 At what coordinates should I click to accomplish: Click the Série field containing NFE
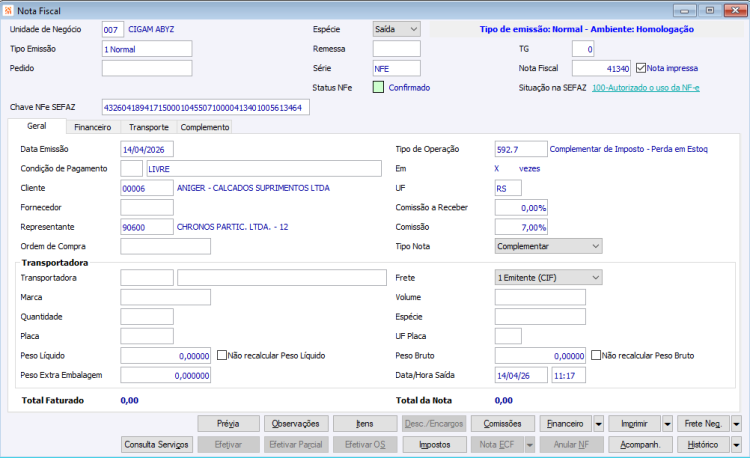[397, 68]
